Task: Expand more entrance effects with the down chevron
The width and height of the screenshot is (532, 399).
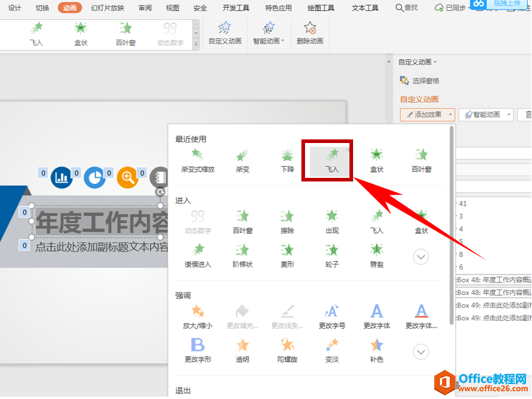Action: pos(420,256)
